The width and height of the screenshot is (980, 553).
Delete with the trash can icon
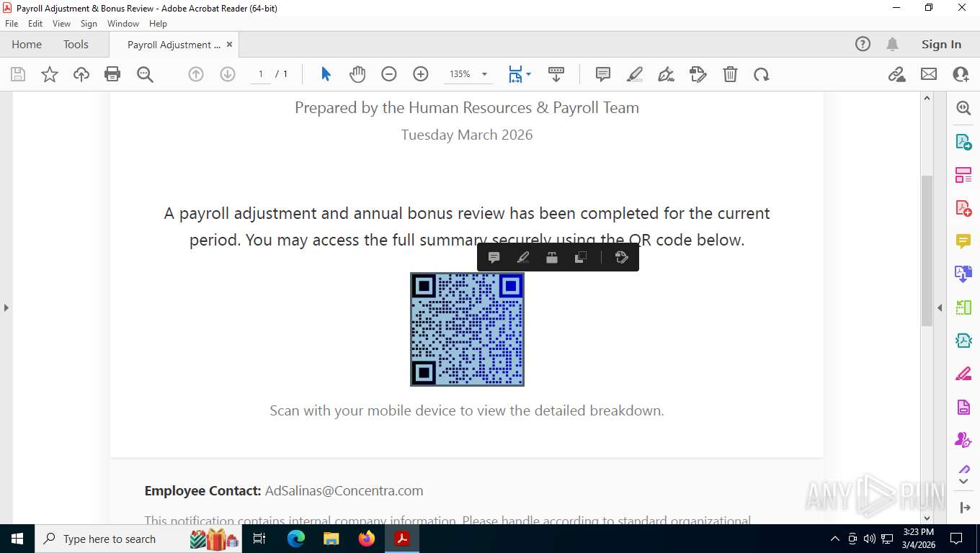[x=730, y=74]
